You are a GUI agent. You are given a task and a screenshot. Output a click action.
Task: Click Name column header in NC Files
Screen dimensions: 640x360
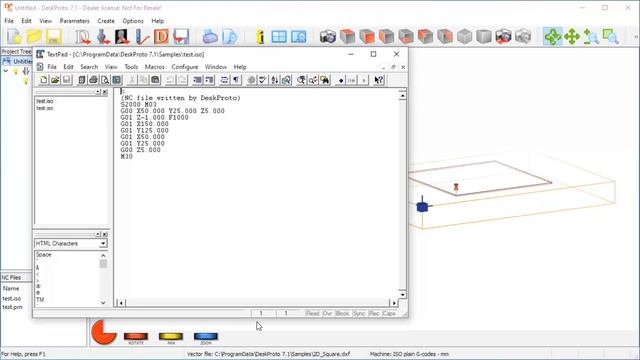[x=11, y=289]
